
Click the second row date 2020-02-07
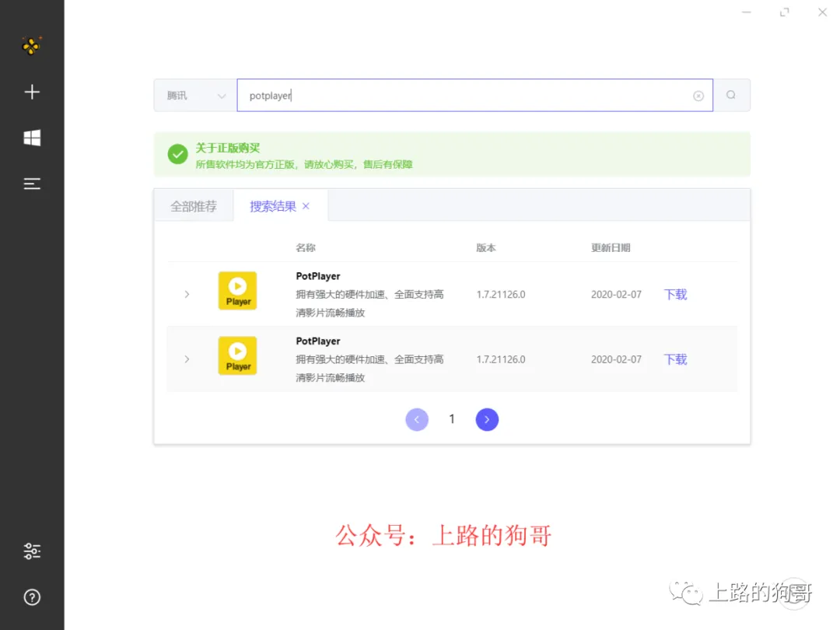pyautogui.click(x=616, y=359)
